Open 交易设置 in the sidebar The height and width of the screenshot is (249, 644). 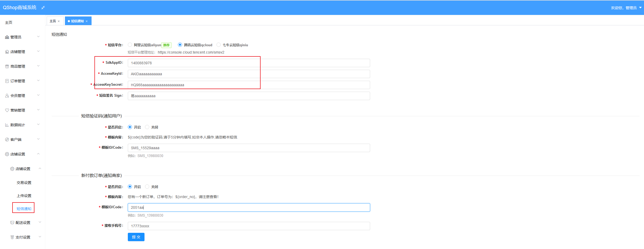(24, 183)
